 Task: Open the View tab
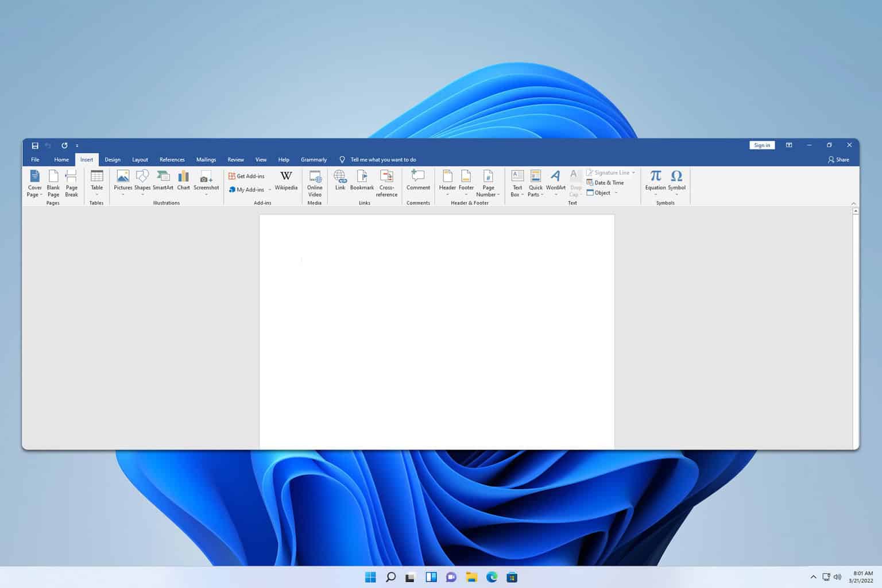point(261,160)
